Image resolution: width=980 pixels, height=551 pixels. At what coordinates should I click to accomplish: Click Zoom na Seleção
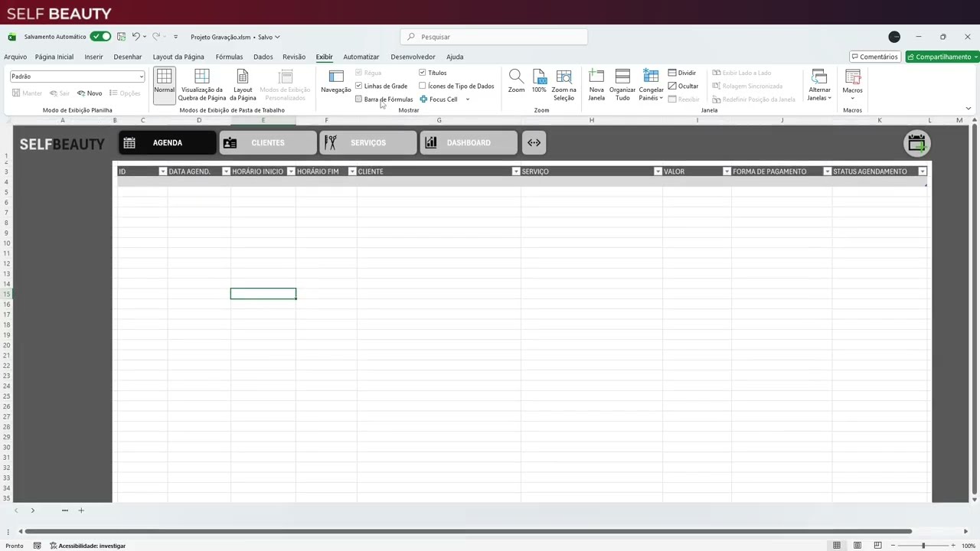(x=563, y=85)
